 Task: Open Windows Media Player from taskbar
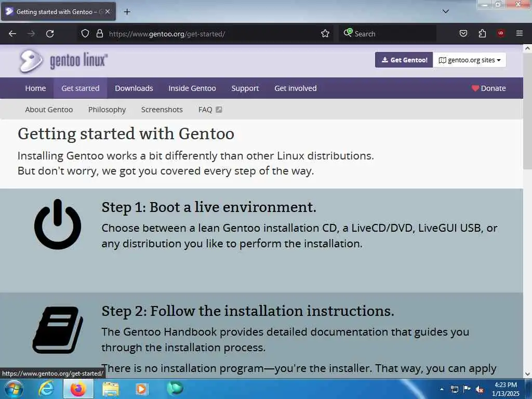[142, 389]
